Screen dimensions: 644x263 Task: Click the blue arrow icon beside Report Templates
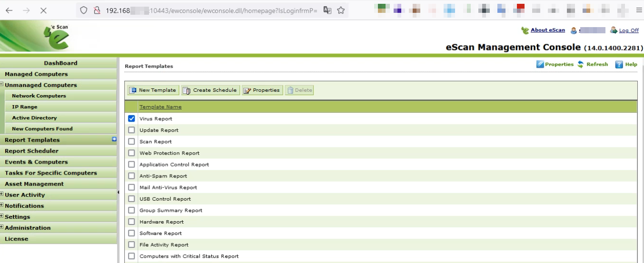[114, 139]
